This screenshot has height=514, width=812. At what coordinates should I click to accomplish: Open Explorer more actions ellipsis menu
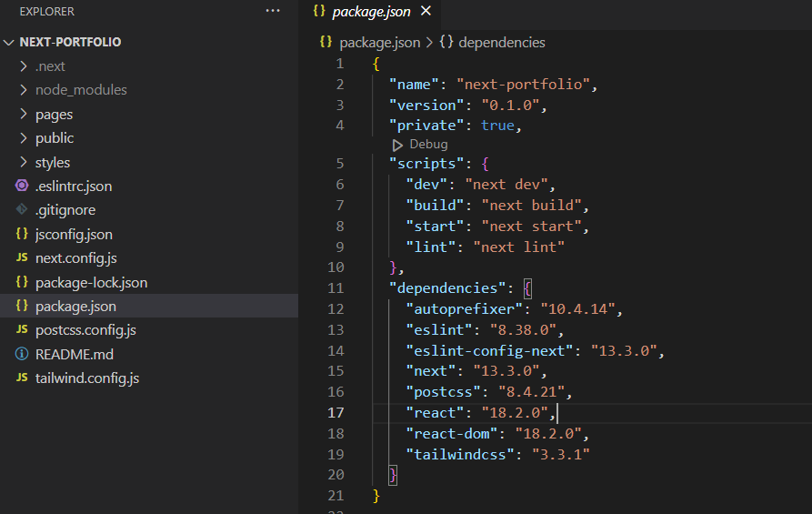(x=273, y=11)
